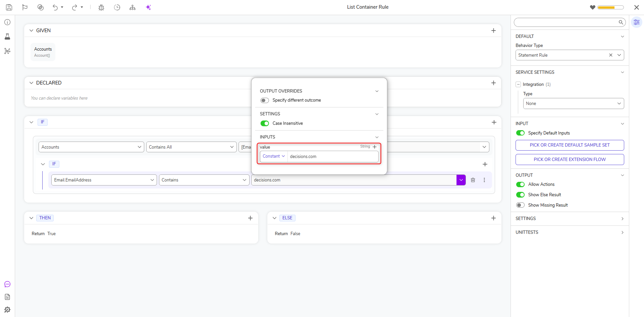Screen dimensions: 644x317
Task: Enable Specify different outcome toggle
Action: 265,100
